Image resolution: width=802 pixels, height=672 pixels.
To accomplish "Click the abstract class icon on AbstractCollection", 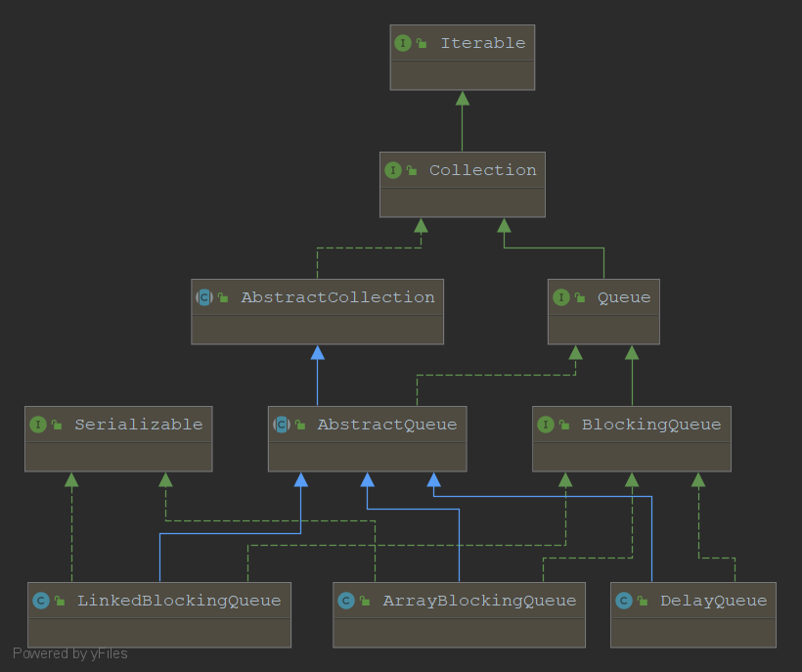I will point(204,297).
